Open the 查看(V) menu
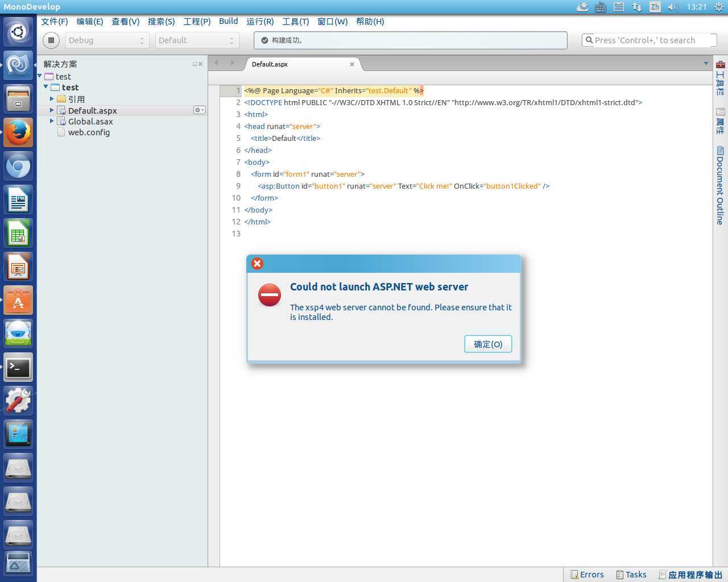This screenshot has width=728, height=582. [125, 22]
